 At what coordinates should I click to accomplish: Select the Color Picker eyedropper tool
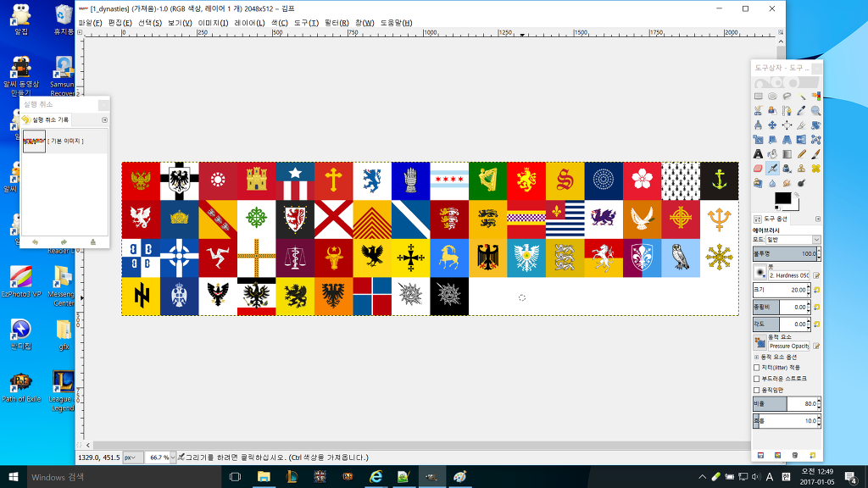801,111
